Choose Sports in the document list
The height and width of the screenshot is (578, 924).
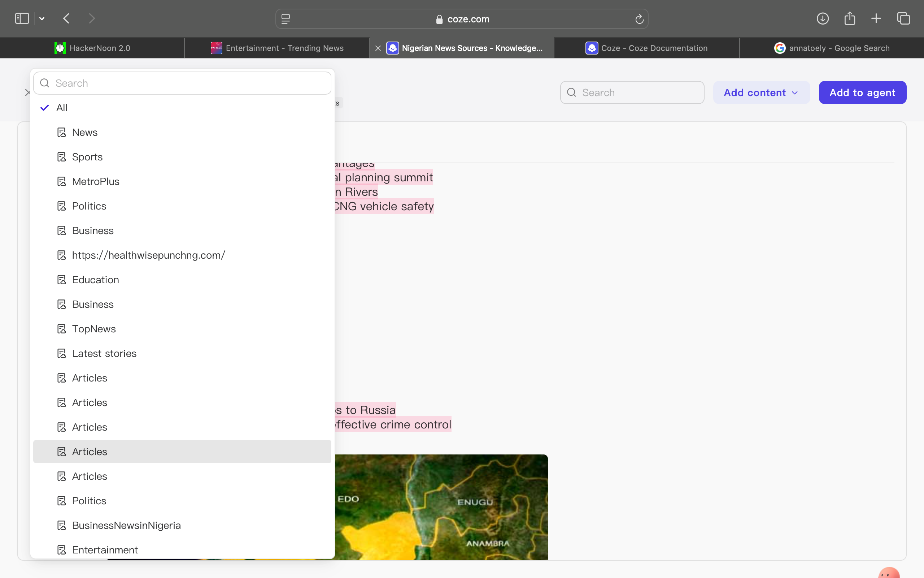182,157
